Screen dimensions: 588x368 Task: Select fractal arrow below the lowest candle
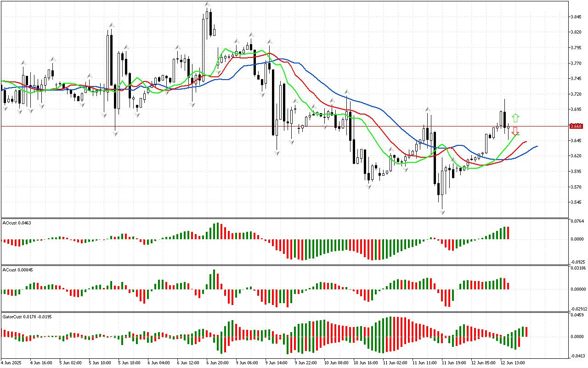442,213
